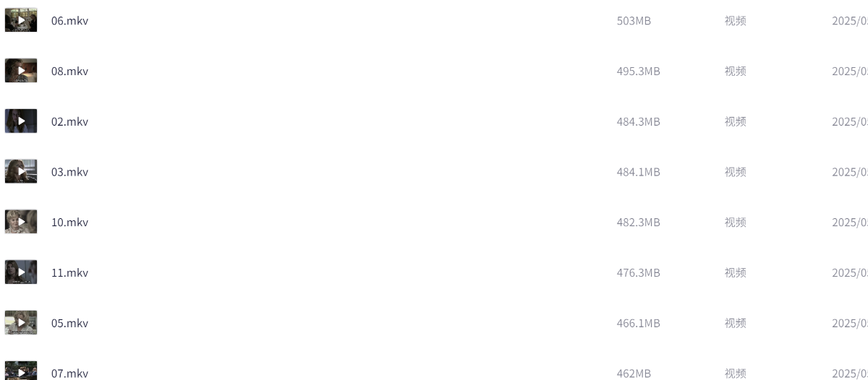Open the file named 03.mkv
The width and height of the screenshot is (868, 380).
tap(69, 172)
